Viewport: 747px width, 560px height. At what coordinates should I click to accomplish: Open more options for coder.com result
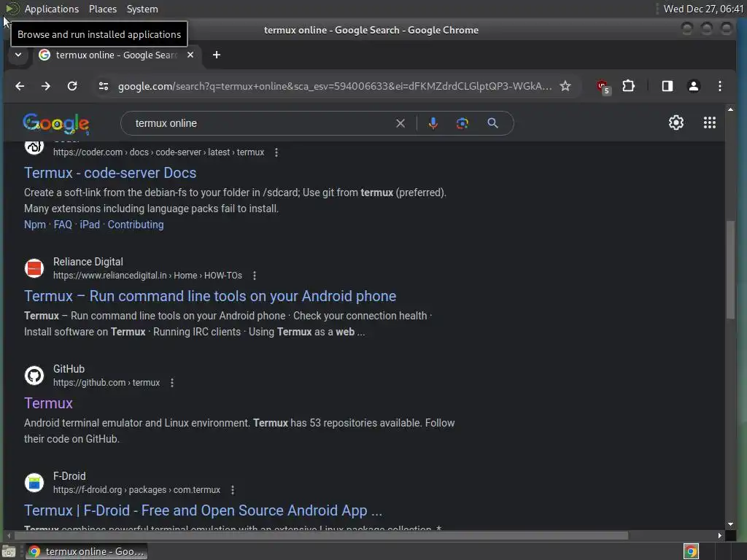(276, 152)
